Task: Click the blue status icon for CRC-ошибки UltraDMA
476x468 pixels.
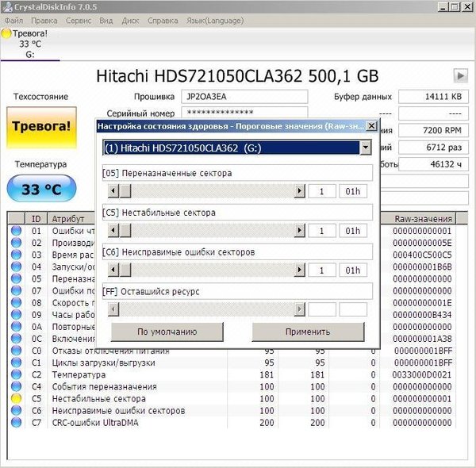Action: tap(17, 423)
